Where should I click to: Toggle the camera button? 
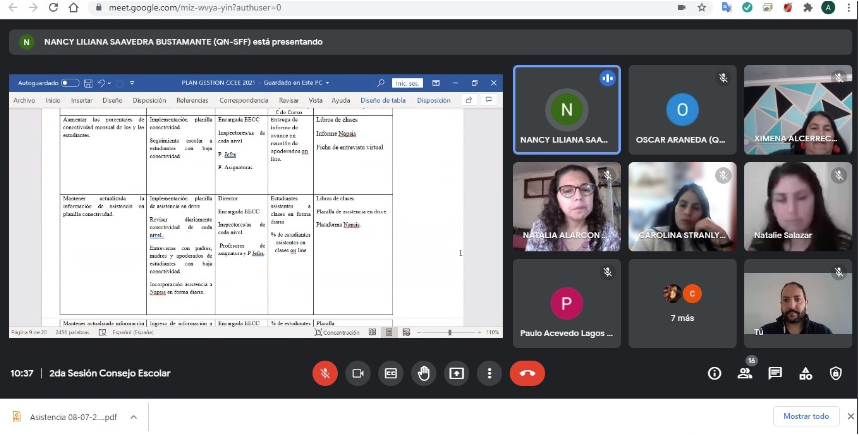coord(357,373)
